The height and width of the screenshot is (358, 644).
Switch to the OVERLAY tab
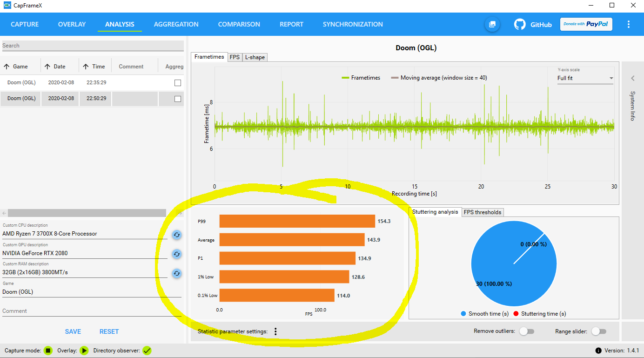coord(72,24)
